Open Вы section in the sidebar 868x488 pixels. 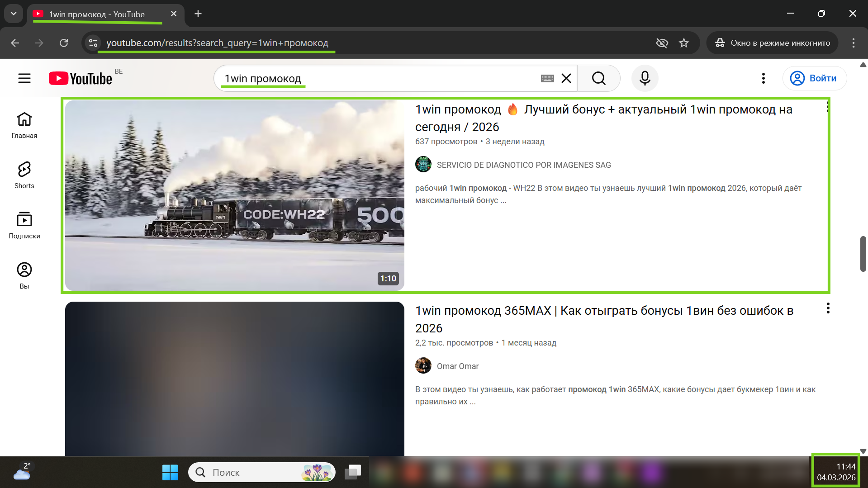pyautogui.click(x=24, y=276)
